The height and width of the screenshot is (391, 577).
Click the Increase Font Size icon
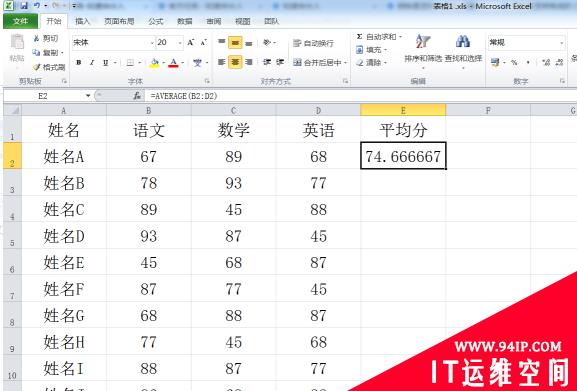coord(191,43)
